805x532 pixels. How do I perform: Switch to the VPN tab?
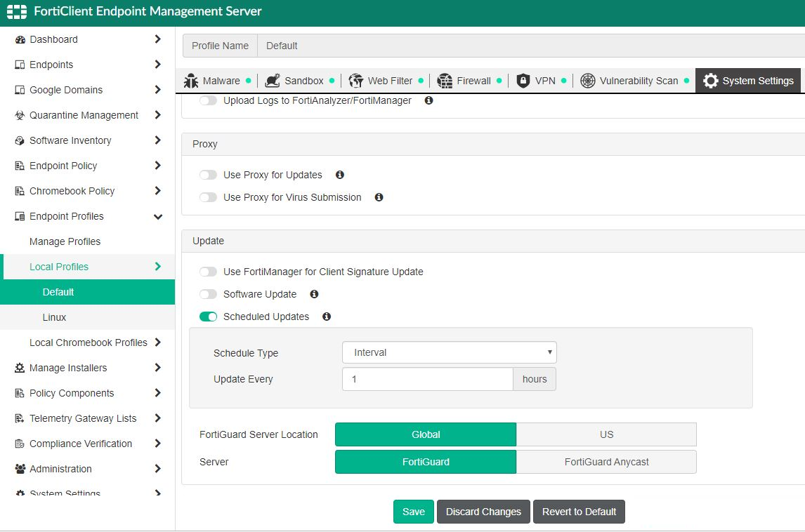[541, 81]
